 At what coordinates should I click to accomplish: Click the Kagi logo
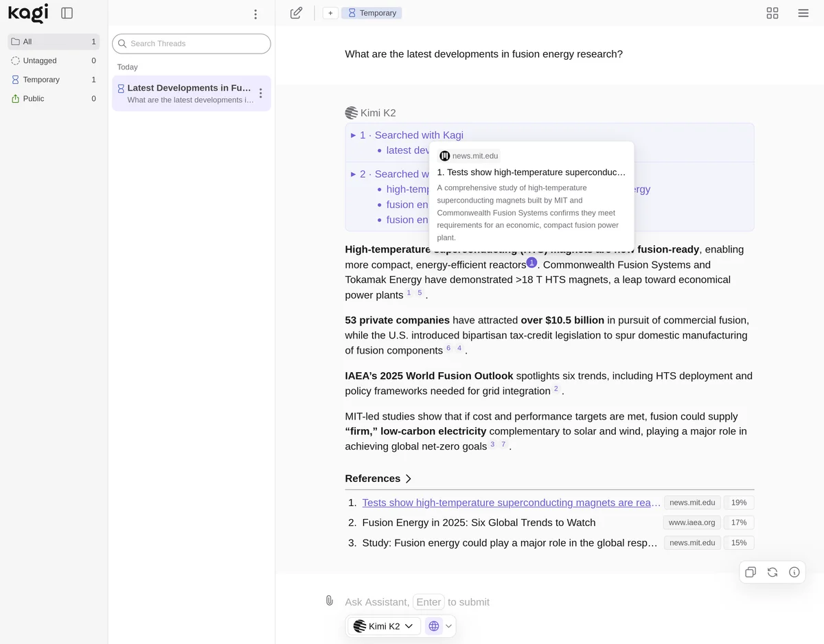[x=28, y=13]
